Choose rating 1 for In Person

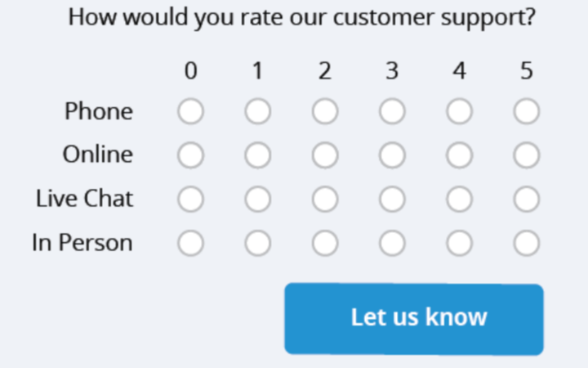tap(257, 242)
